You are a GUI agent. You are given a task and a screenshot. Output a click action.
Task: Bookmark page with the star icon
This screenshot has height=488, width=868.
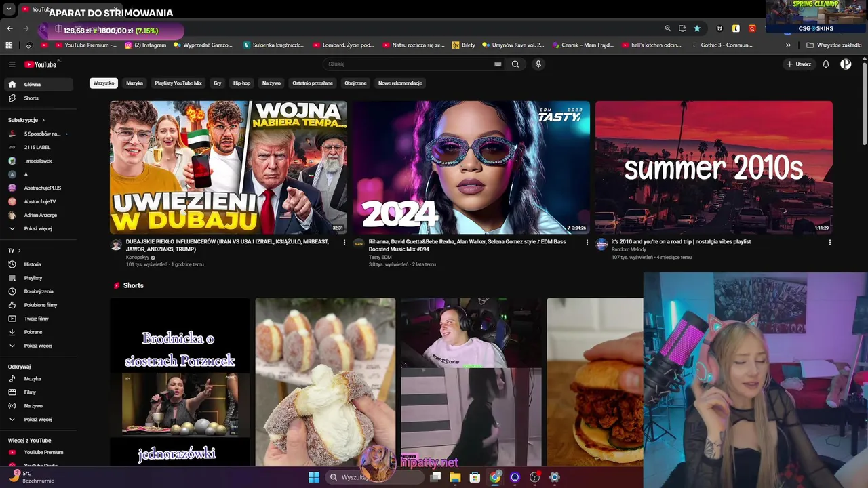(x=697, y=28)
